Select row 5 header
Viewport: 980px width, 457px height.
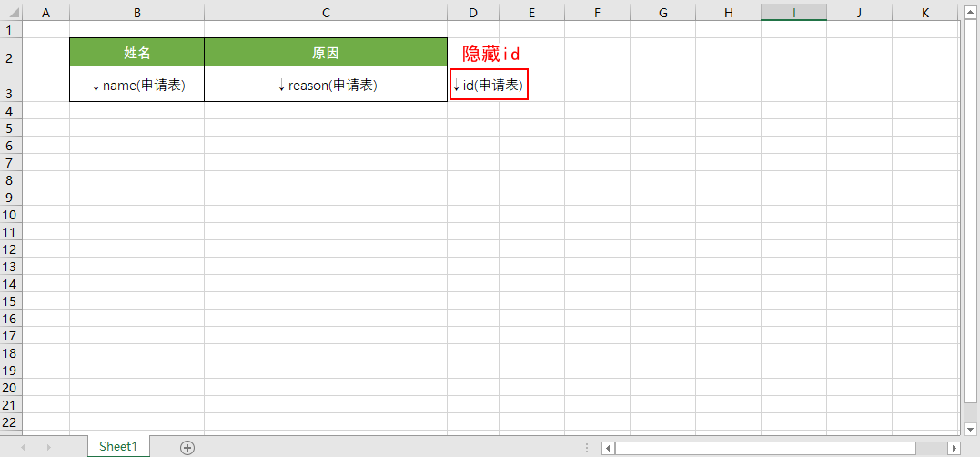11,127
